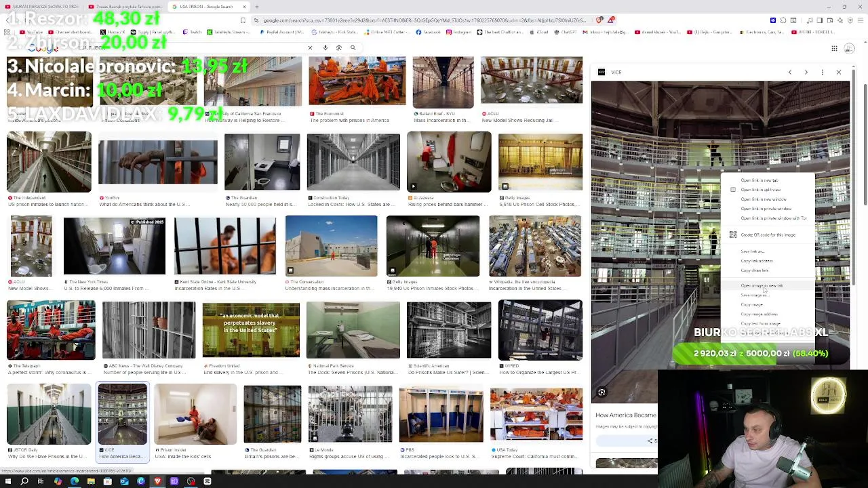Open The Economist 'problem with prisons' result
The image size is (868, 488).
pyautogui.click(x=357, y=81)
